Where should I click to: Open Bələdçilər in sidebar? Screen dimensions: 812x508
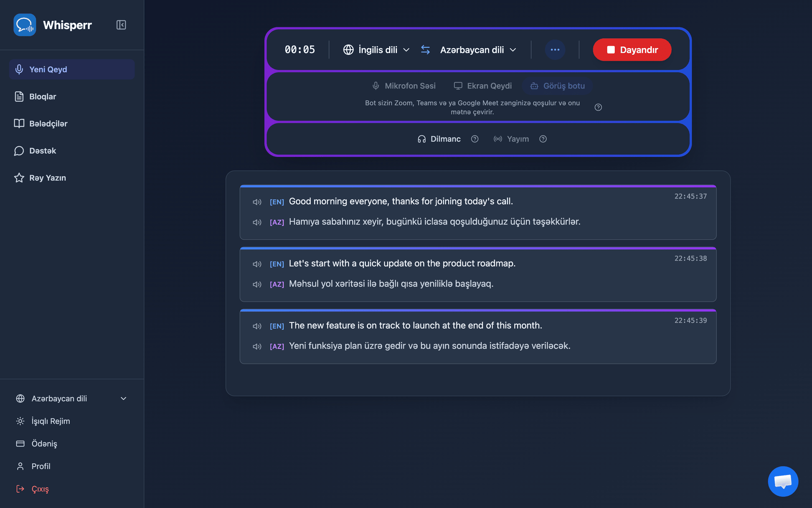[72, 123]
